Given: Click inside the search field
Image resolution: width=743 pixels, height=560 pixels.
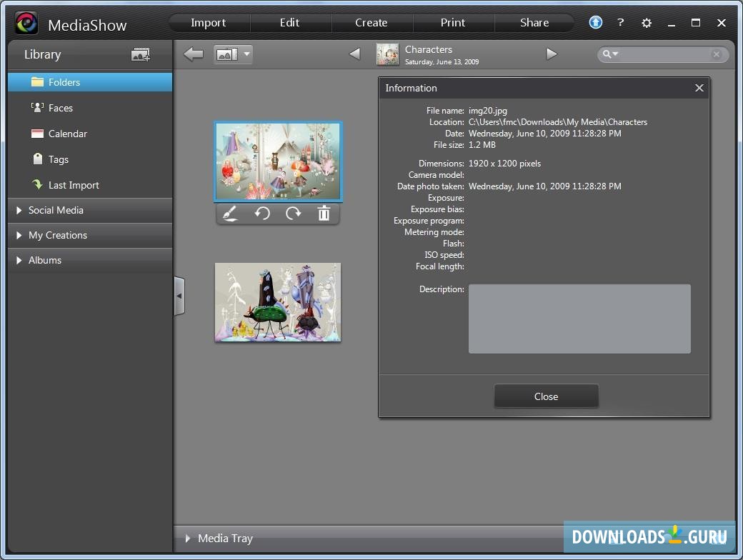Looking at the screenshot, I should (x=664, y=54).
